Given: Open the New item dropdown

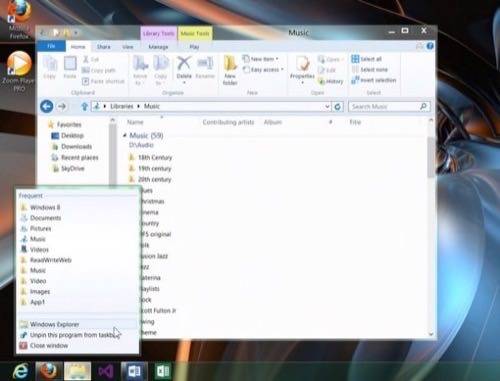Looking at the screenshot, I should pos(261,59).
